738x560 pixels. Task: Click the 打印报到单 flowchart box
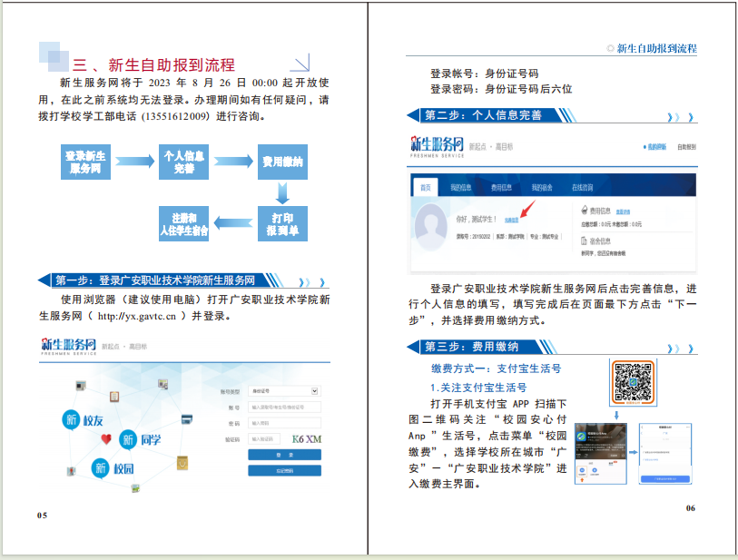coord(282,224)
